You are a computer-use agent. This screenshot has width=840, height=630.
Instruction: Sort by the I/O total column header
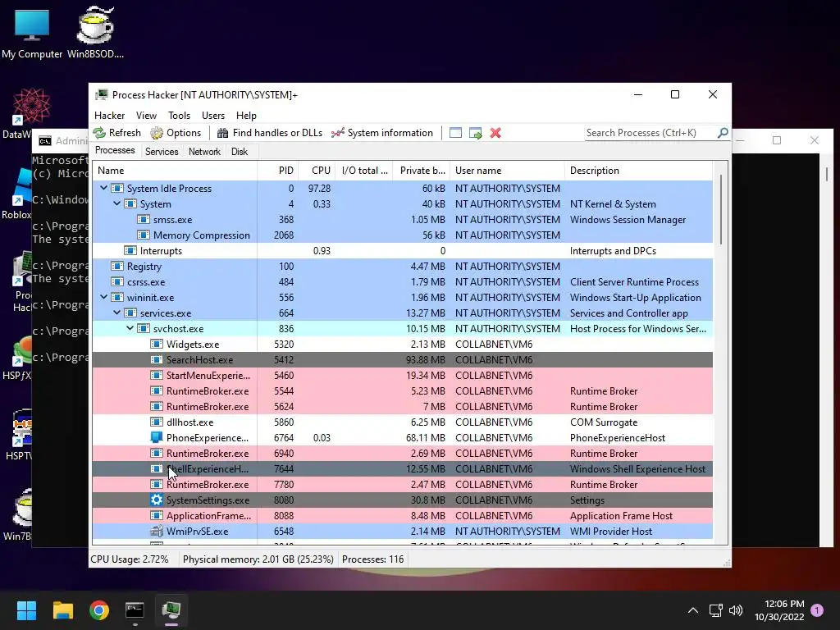363,171
